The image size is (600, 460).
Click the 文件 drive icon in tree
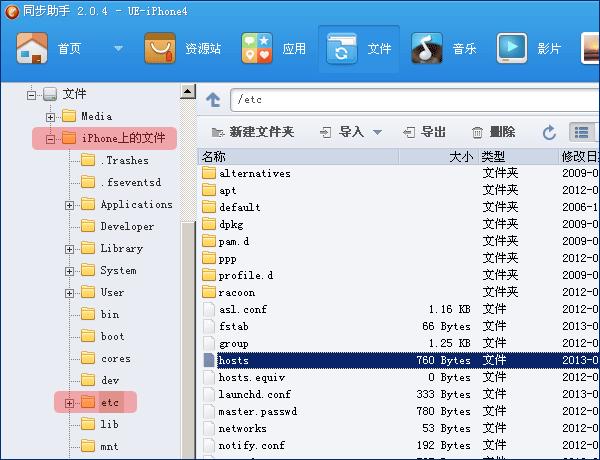50,94
